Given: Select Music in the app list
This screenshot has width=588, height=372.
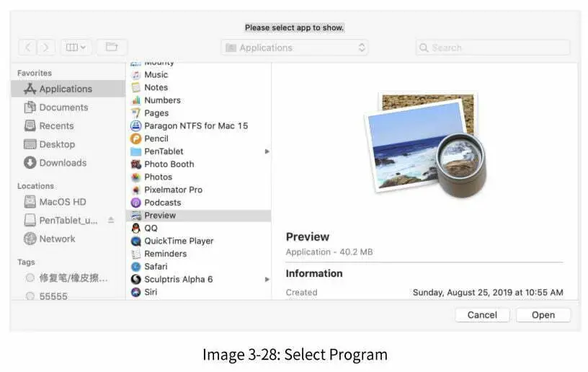Looking at the screenshot, I should (x=156, y=75).
